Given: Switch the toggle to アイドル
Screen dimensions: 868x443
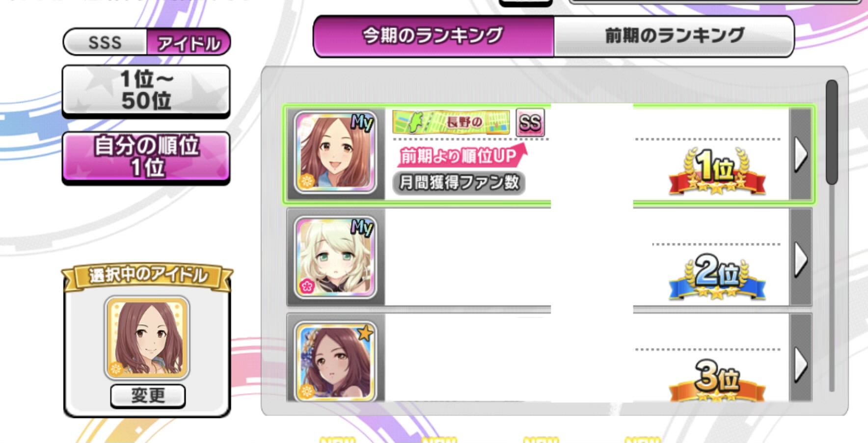Looking at the screenshot, I should [x=189, y=43].
